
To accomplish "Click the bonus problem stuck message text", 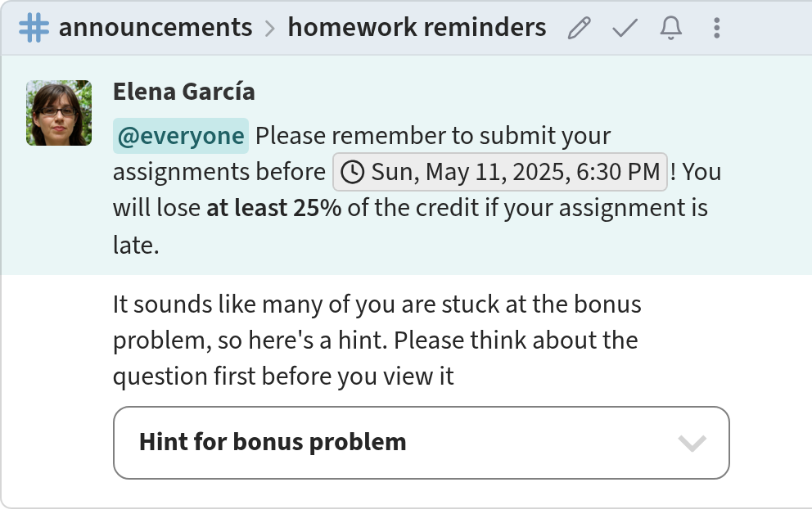I will coord(377,340).
